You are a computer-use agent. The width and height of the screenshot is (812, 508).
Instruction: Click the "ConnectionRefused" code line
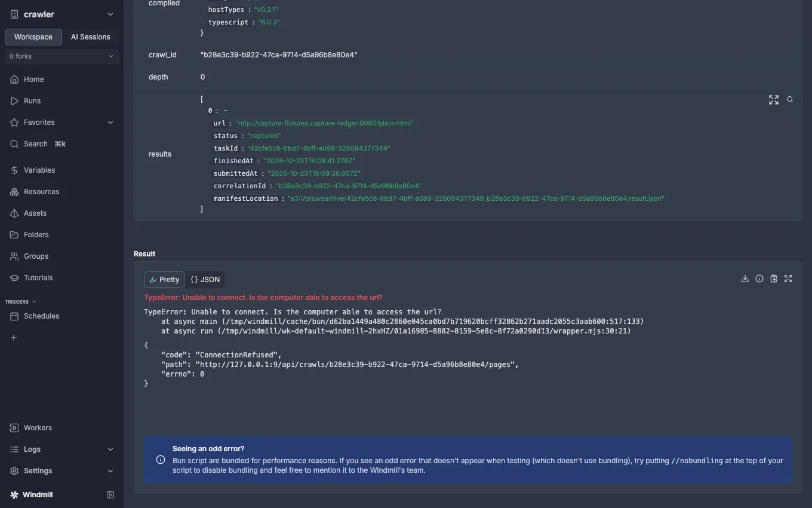(221, 355)
